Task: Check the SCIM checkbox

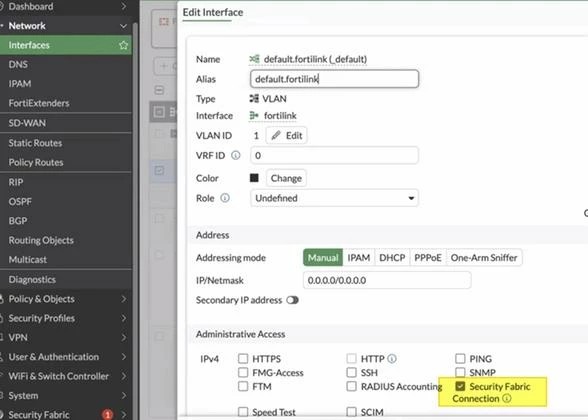Action: 351,412
